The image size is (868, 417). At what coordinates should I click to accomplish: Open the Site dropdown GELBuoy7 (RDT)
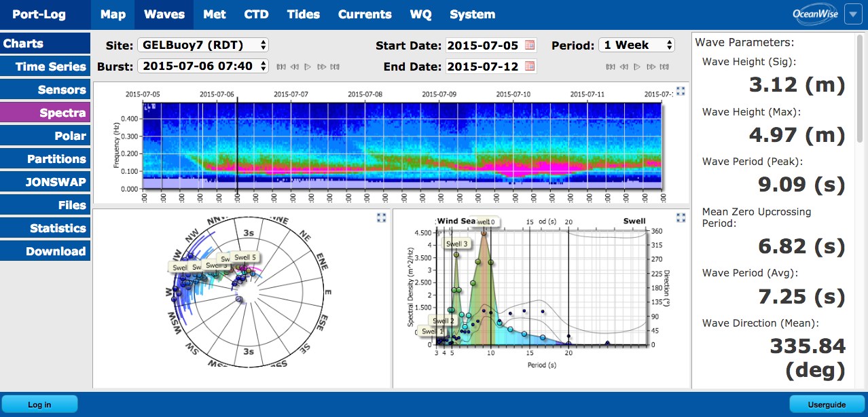tap(203, 46)
